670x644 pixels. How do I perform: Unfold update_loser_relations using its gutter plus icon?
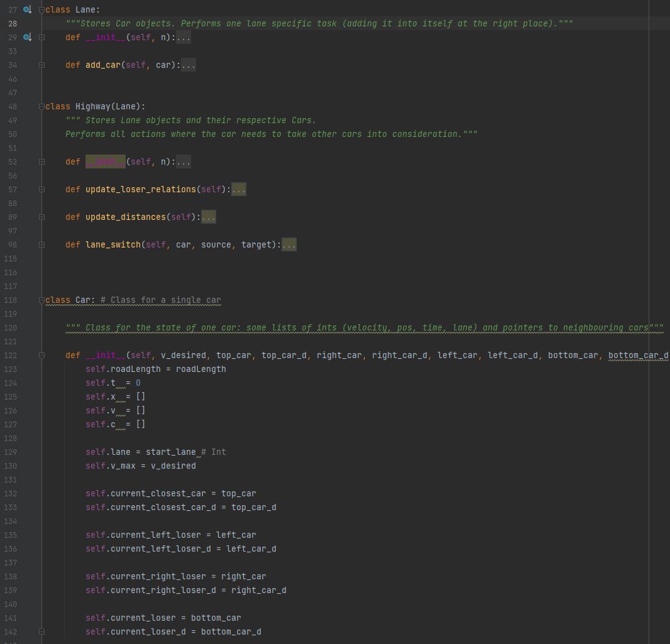point(41,189)
